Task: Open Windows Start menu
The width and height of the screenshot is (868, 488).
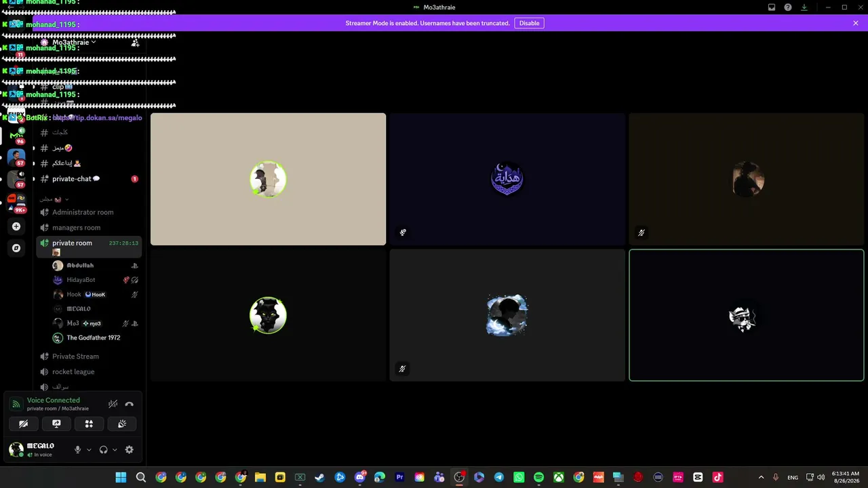Action: click(x=121, y=477)
